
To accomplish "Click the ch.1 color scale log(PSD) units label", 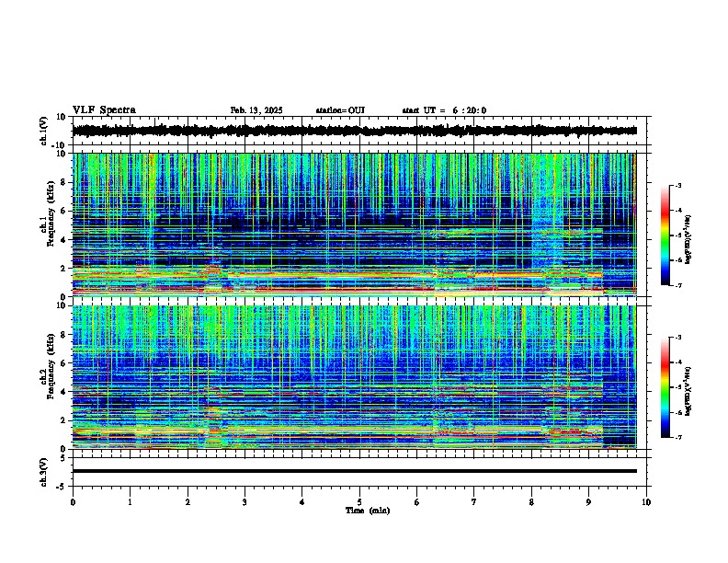I will [x=688, y=239].
